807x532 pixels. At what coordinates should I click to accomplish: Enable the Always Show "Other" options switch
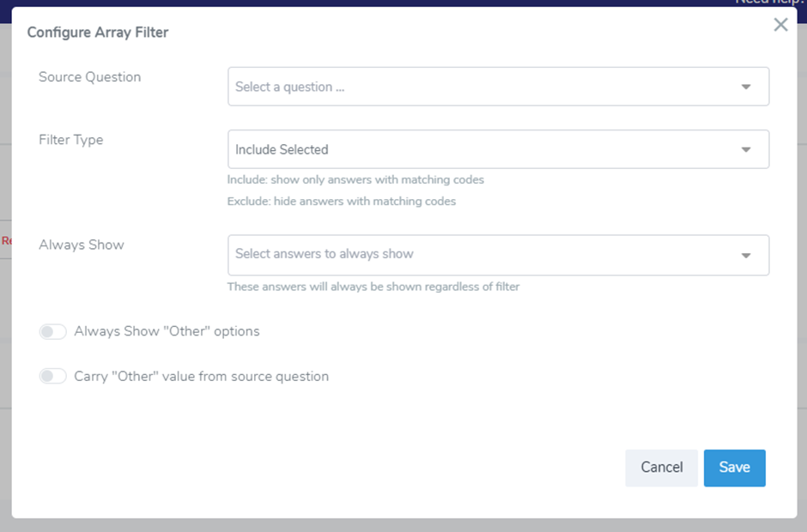[53, 331]
